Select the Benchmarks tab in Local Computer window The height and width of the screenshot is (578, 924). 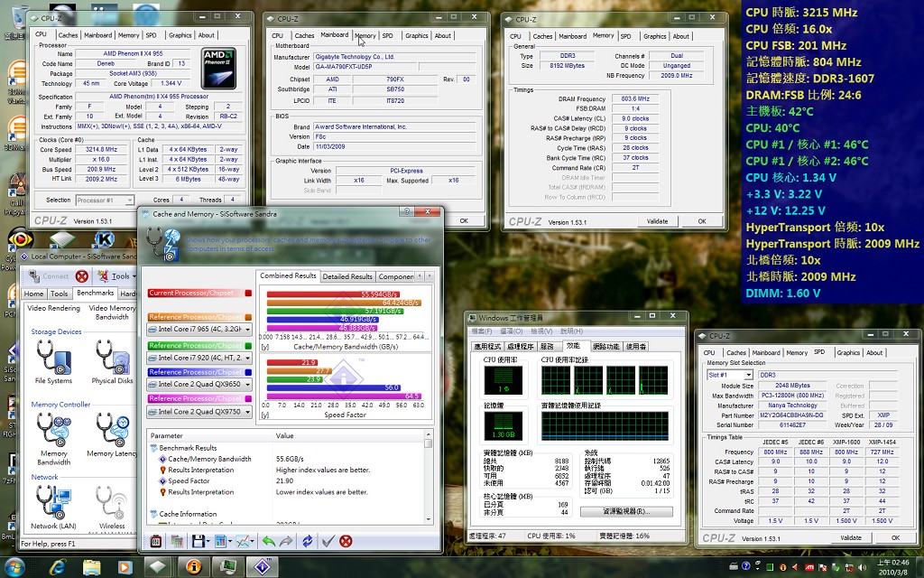(x=95, y=293)
